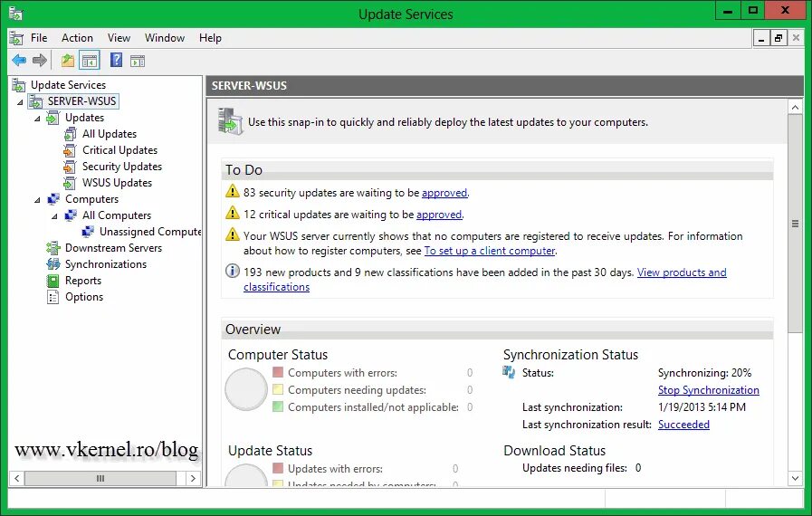Open the View menu
Image resolution: width=812 pixels, height=516 pixels.
click(x=119, y=38)
